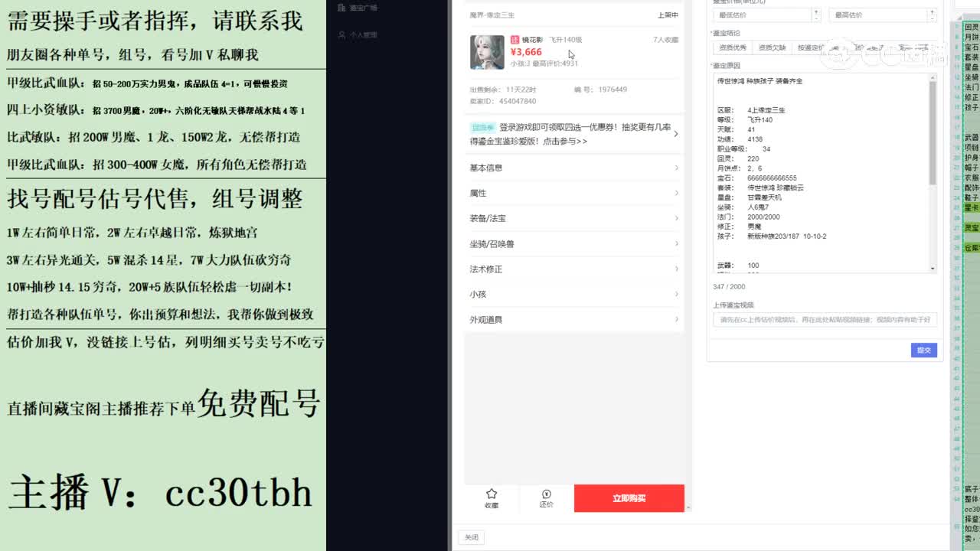This screenshot has width=980, height=551.
Task: Click the 个人管理 person icon
Action: (x=342, y=35)
